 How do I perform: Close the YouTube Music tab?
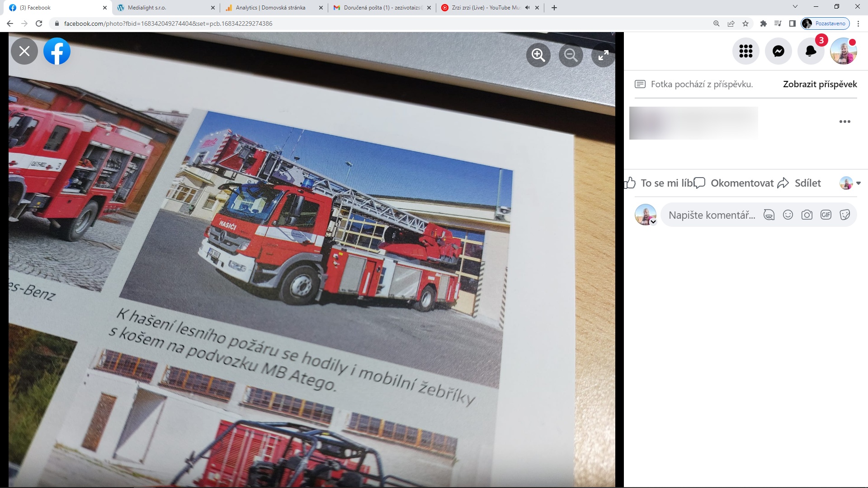click(537, 8)
